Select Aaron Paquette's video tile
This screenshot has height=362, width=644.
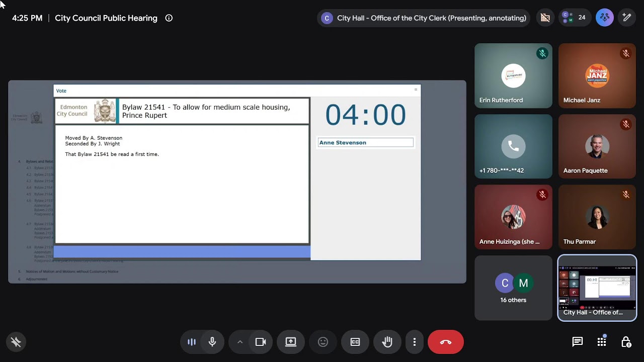[x=597, y=146]
